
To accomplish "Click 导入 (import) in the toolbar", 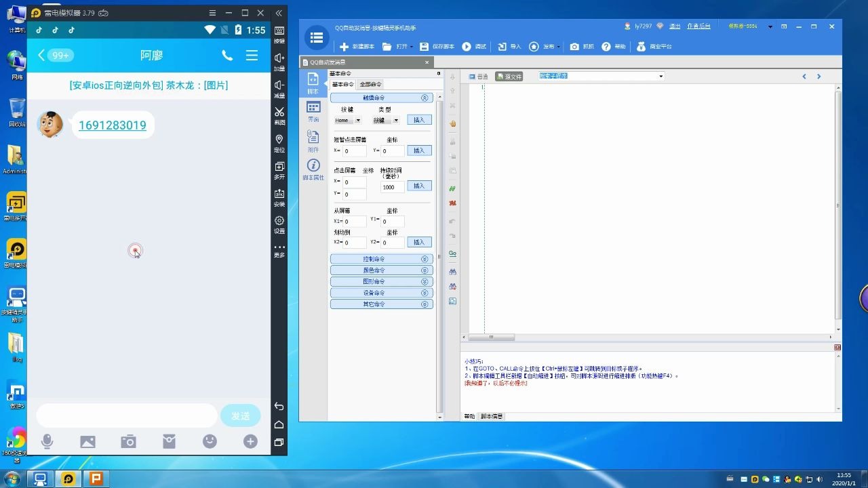I will click(x=509, y=47).
